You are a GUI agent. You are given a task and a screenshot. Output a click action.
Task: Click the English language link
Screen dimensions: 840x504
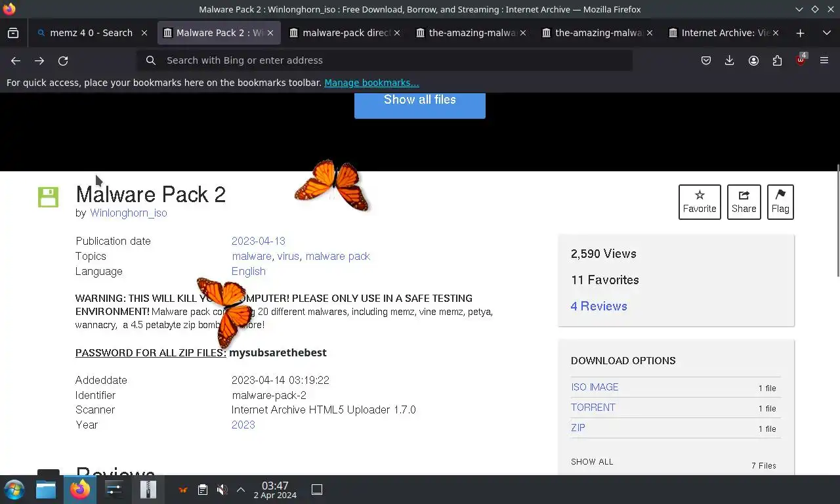(249, 271)
